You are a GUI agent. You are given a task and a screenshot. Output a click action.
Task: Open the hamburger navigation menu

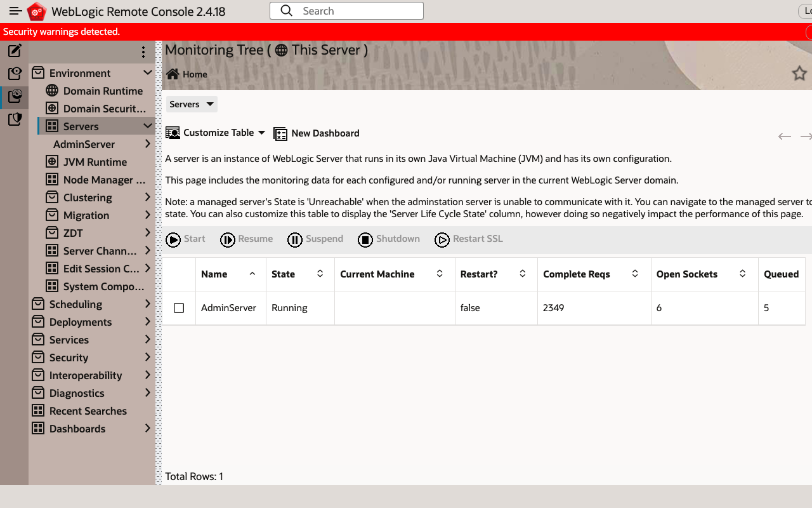(x=15, y=11)
